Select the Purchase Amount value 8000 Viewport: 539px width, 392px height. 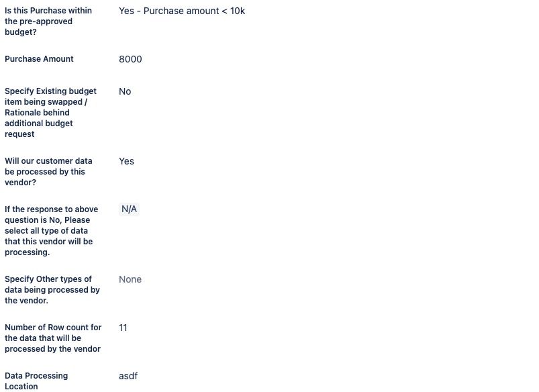pyautogui.click(x=130, y=59)
